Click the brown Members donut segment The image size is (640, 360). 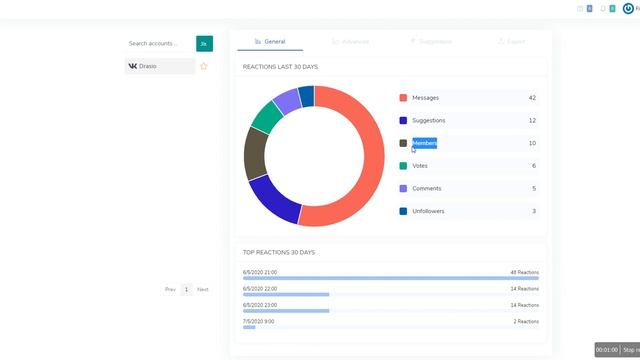256,153
